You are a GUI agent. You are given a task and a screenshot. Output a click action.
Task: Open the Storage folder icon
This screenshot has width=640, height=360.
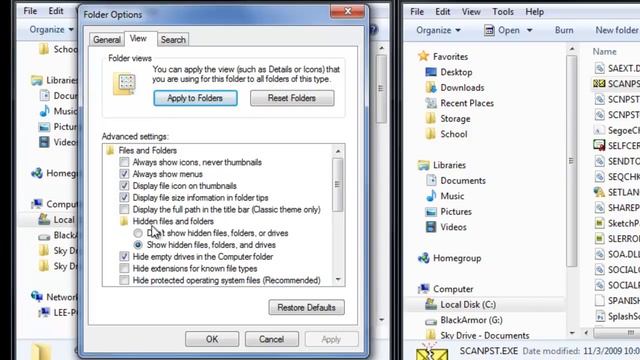431,118
